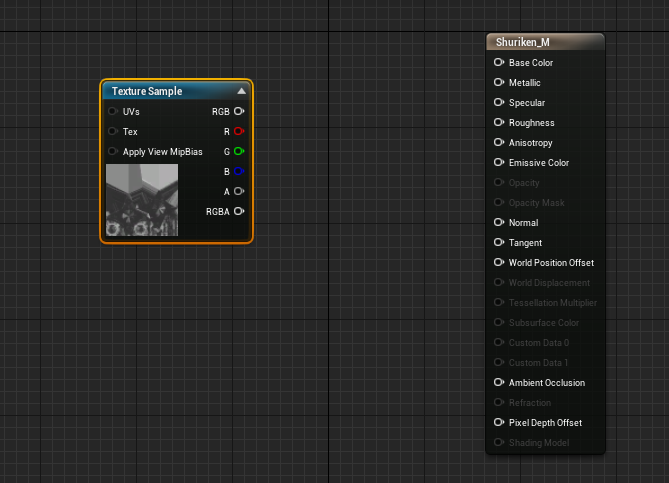Click the texture preview thumbnail

click(142, 200)
